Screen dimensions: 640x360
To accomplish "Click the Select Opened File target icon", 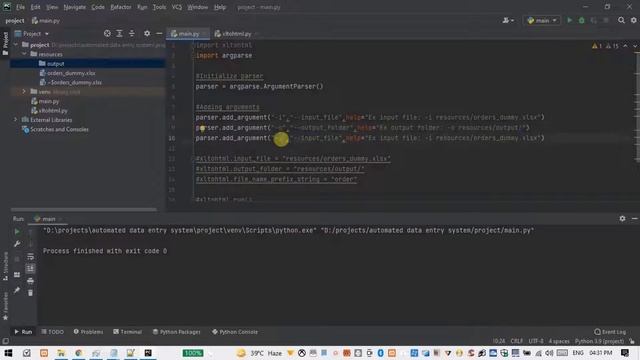I will pos(107,33).
